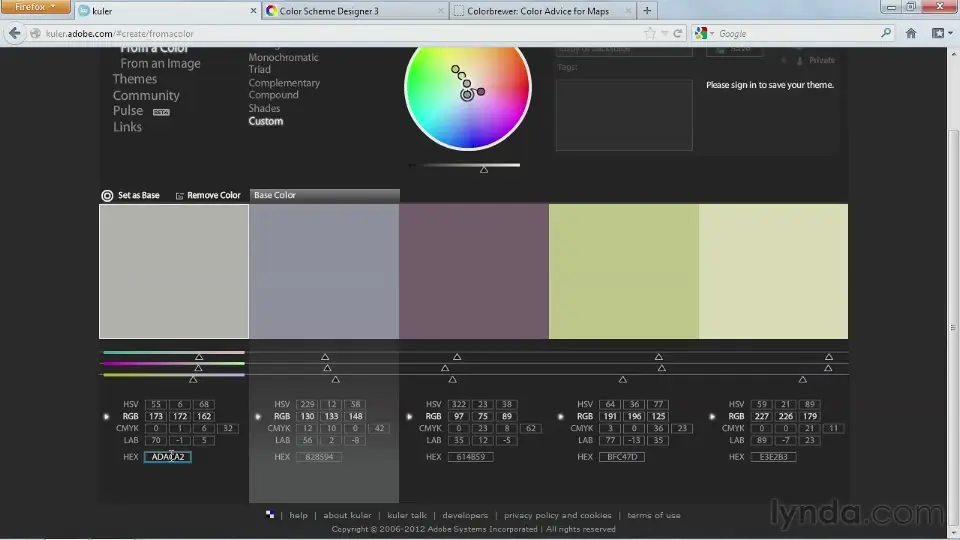Switch to the Colorbrewer tab

542,11
